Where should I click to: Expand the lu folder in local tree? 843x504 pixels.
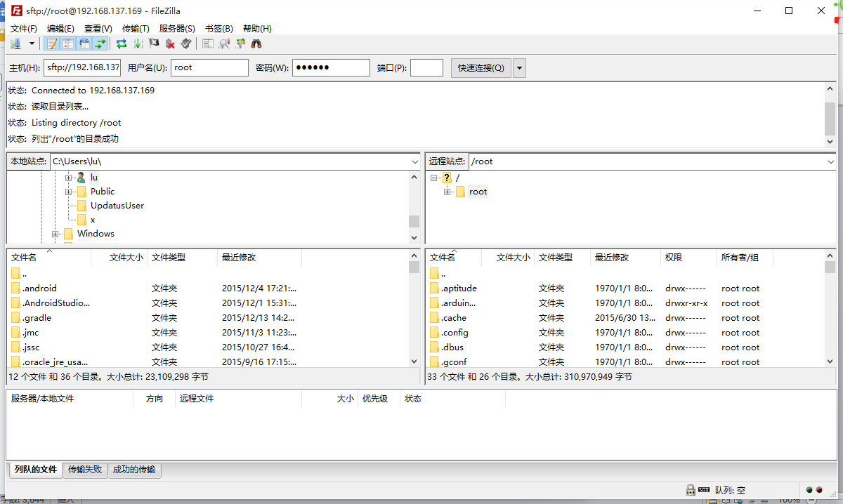69,178
